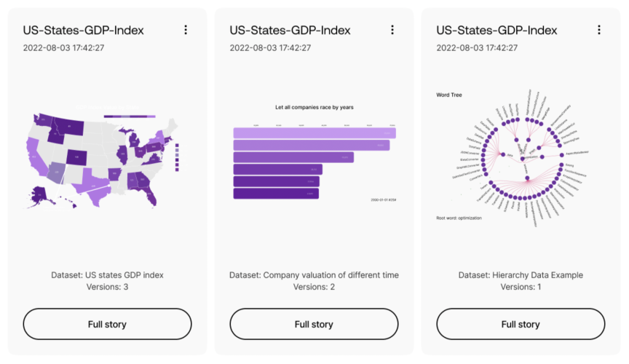Screen dimensions: 629x364
Task: Click the "Versions: 2" text on the middle card
Action: [x=314, y=287]
